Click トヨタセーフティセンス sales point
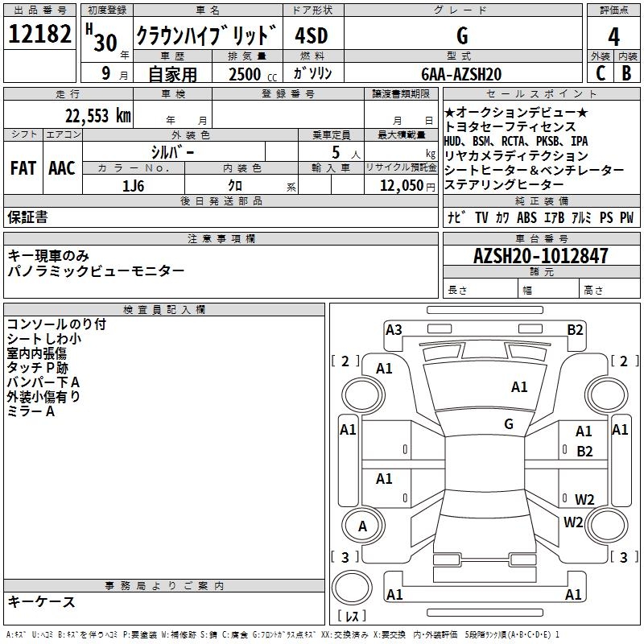This screenshot has height=644, width=644. [x=510, y=126]
